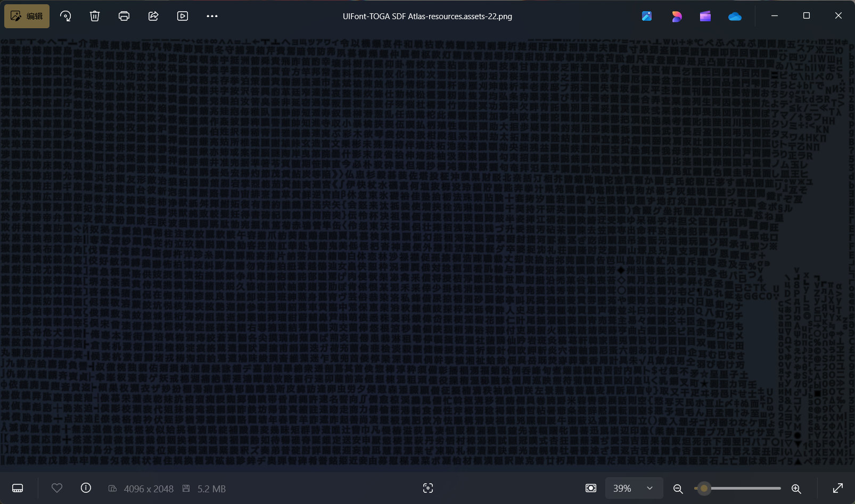Fit the image to the window
The image size is (855, 504).
[591, 488]
